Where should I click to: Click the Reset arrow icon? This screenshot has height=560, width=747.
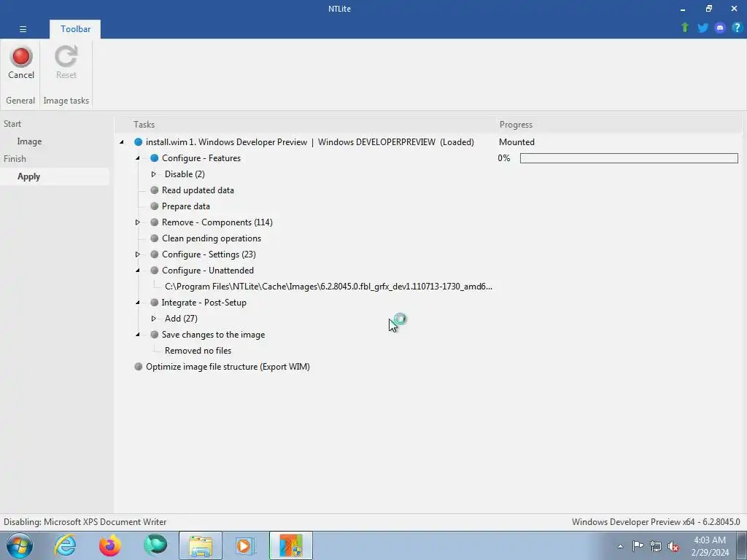click(x=66, y=57)
